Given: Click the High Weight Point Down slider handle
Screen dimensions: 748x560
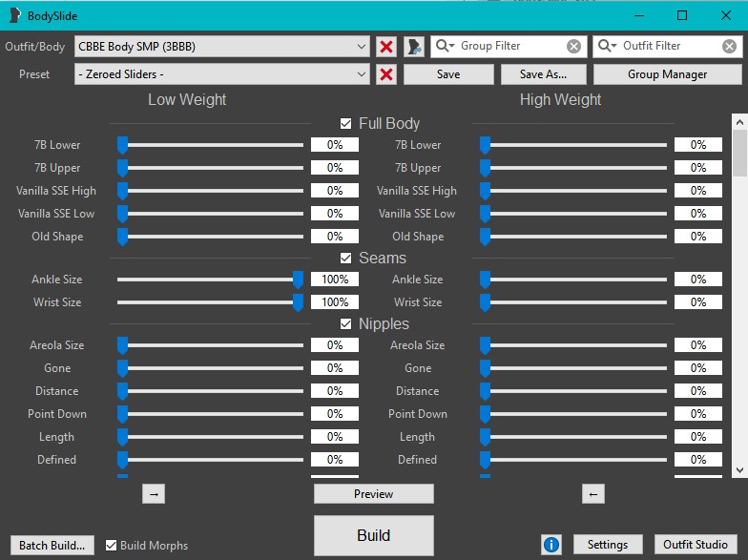Looking at the screenshot, I should coord(485,414).
